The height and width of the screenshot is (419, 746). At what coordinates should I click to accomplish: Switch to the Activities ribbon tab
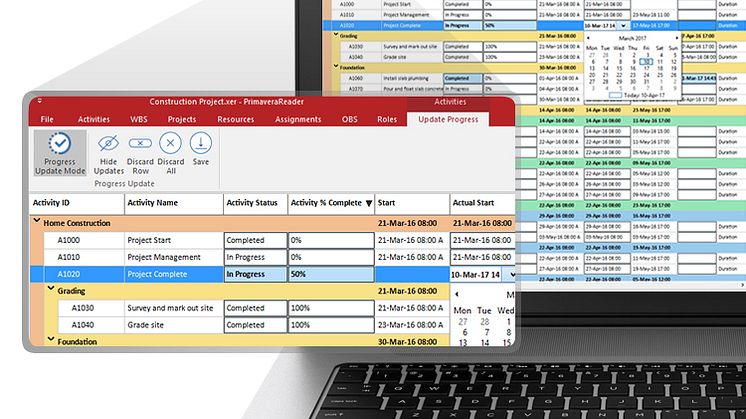pos(94,119)
